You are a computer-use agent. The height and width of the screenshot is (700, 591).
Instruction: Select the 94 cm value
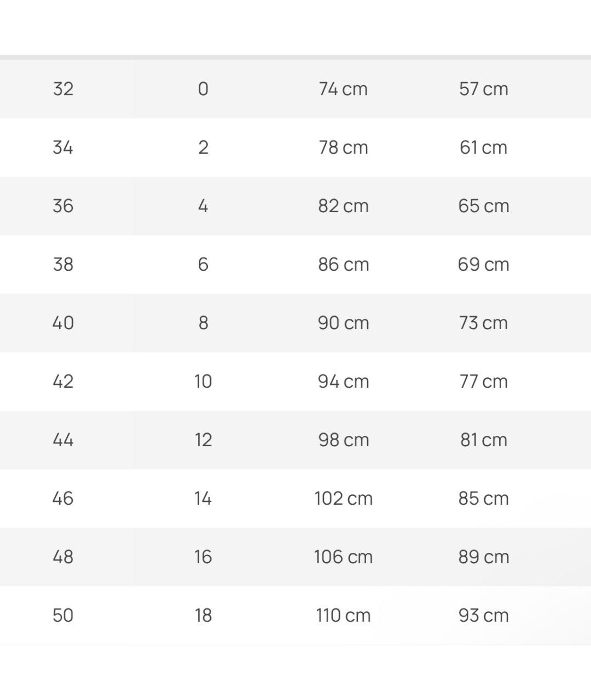point(343,381)
